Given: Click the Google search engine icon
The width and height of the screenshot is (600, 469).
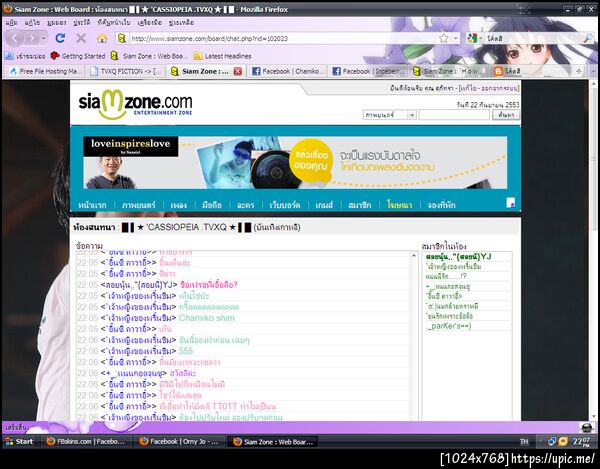Looking at the screenshot, I should pyautogui.click(x=472, y=38).
